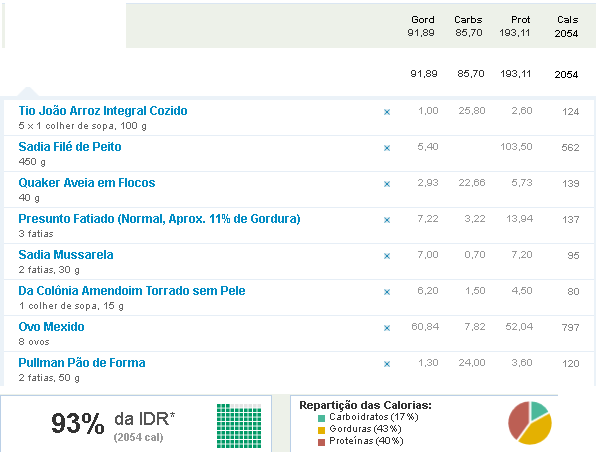The width and height of the screenshot is (596, 453).
Task: Click the Repartição das Calorias heading
Action: (x=365, y=405)
